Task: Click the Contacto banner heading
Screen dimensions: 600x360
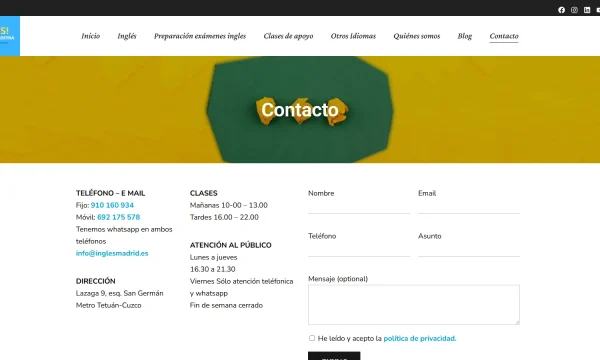Action: click(x=300, y=110)
